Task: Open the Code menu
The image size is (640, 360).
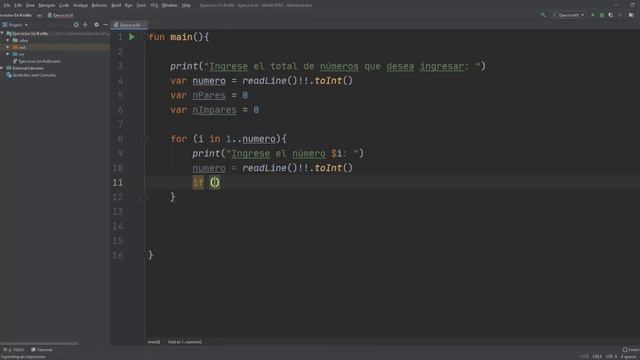Action: [x=64, y=5]
